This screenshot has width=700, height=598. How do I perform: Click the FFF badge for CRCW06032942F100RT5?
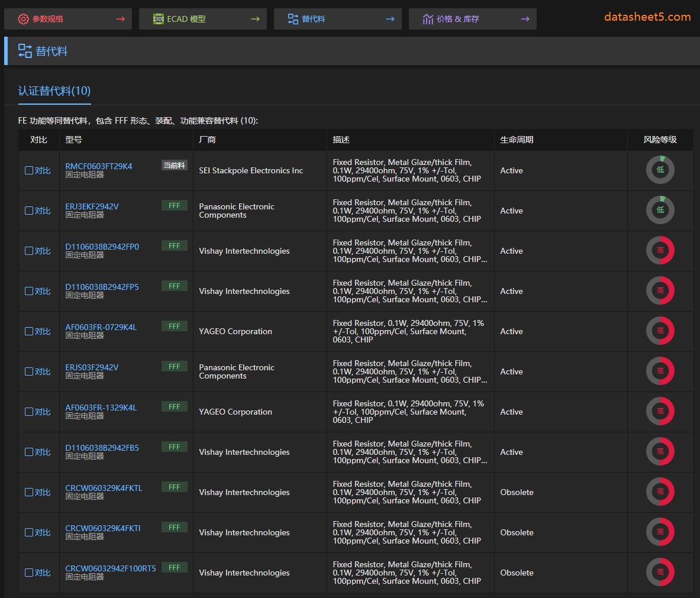(174, 568)
